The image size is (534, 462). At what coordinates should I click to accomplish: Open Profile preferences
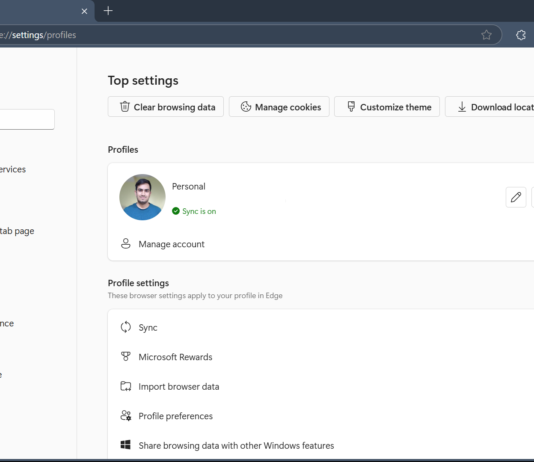click(x=320, y=416)
